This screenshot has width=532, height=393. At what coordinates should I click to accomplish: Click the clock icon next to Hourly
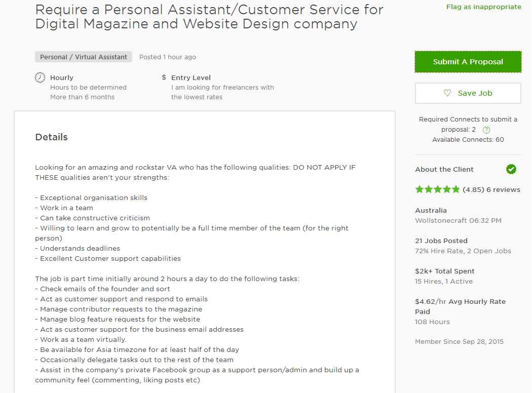click(x=40, y=77)
